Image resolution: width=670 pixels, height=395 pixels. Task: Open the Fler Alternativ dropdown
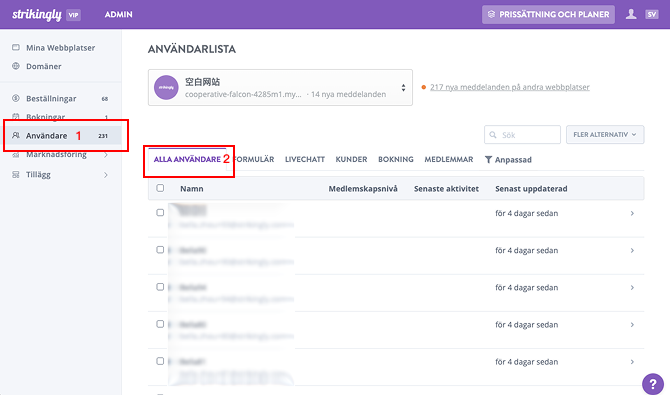click(x=605, y=135)
